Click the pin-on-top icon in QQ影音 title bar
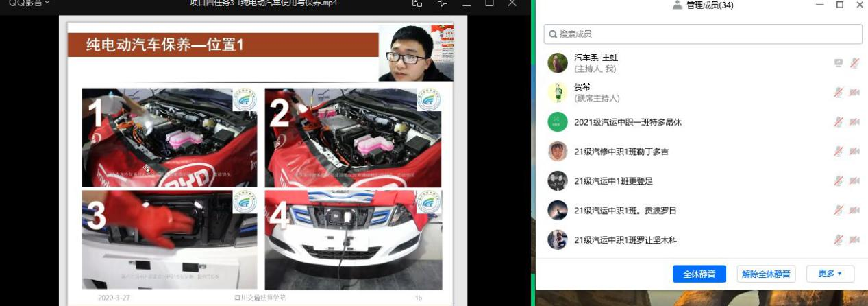 [x=443, y=3]
